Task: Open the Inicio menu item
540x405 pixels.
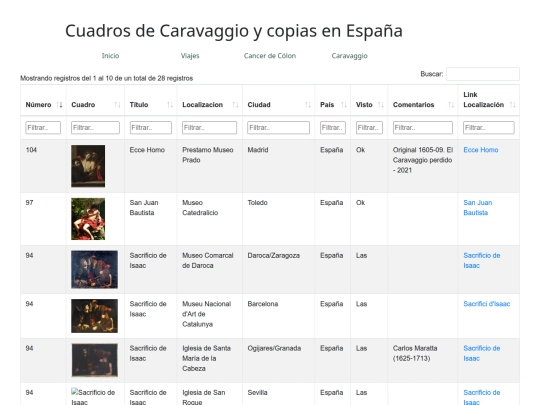Action: coord(111,56)
